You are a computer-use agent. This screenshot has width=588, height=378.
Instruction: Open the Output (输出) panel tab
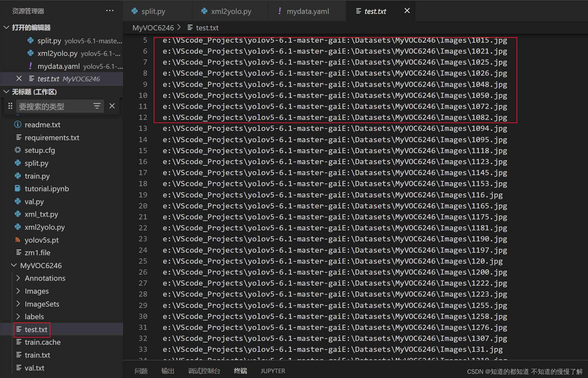click(x=168, y=371)
